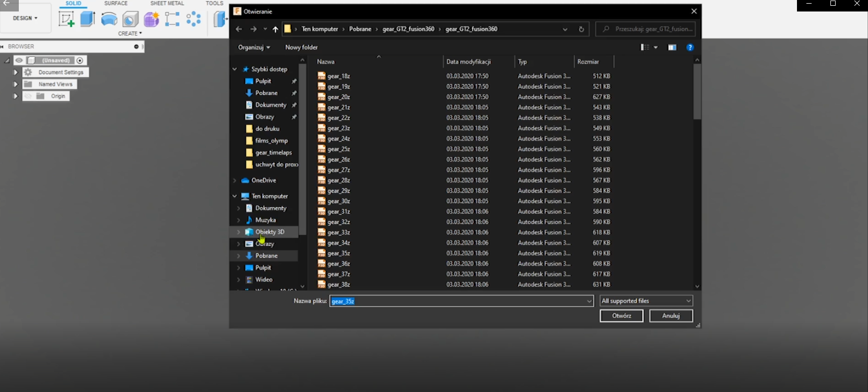Click the Nowy folder button
Viewport: 868px width, 392px height.
click(301, 47)
